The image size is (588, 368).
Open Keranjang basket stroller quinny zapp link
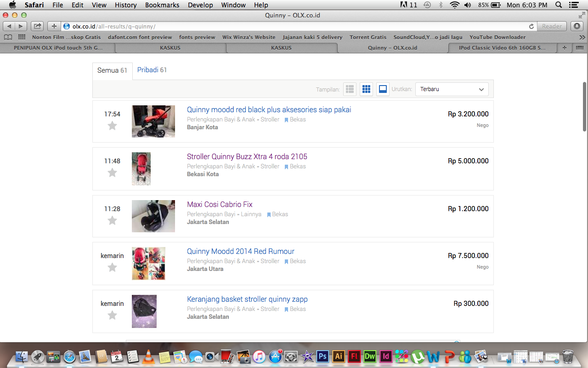247,299
